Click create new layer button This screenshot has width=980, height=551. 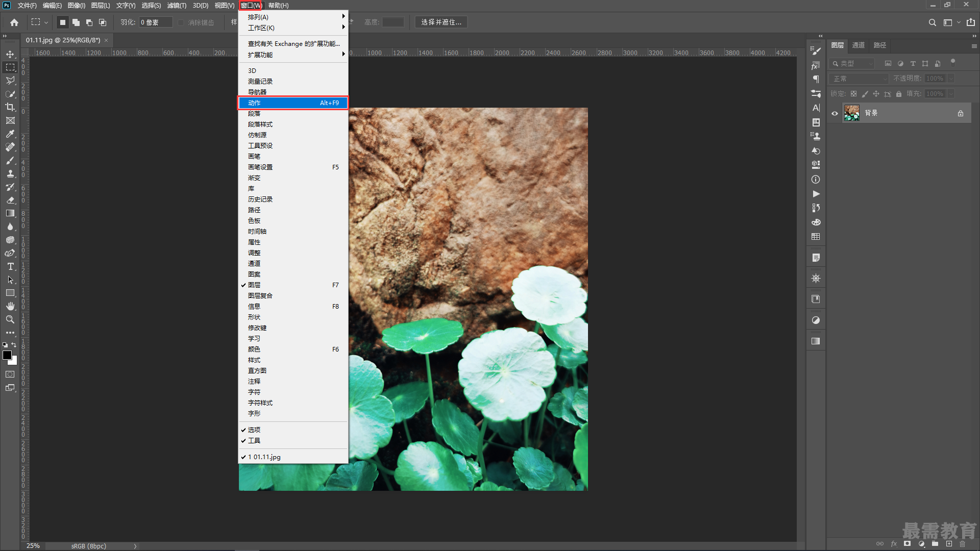949,544
